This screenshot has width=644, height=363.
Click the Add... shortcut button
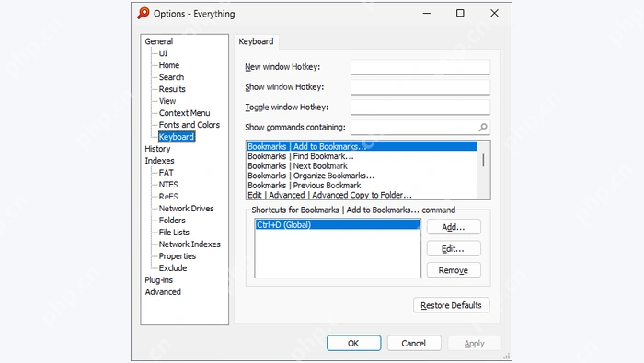point(454,227)
